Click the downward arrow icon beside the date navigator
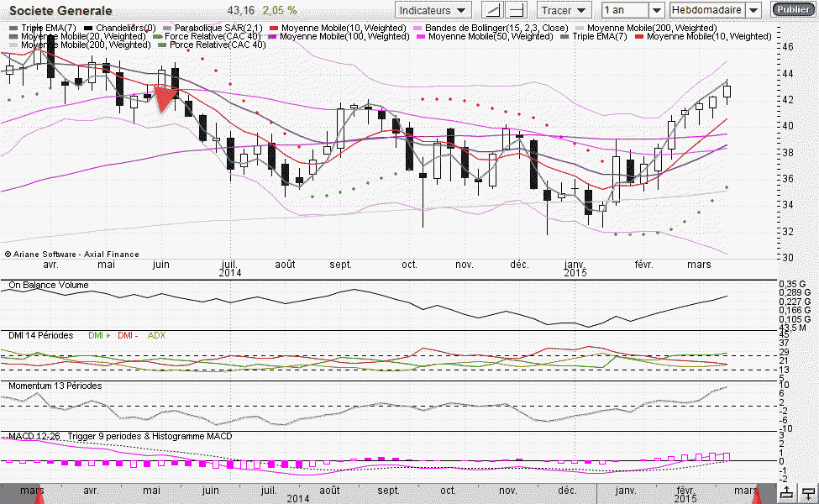 [x=808, y=492]
